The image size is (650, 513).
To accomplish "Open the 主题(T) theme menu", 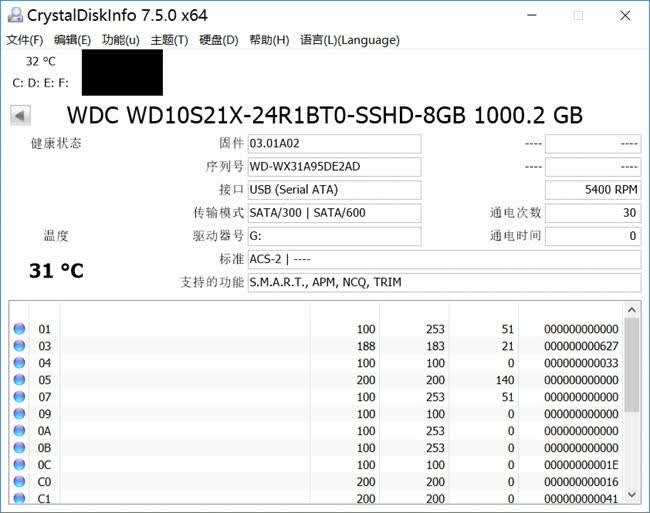I will coord(169,40).
